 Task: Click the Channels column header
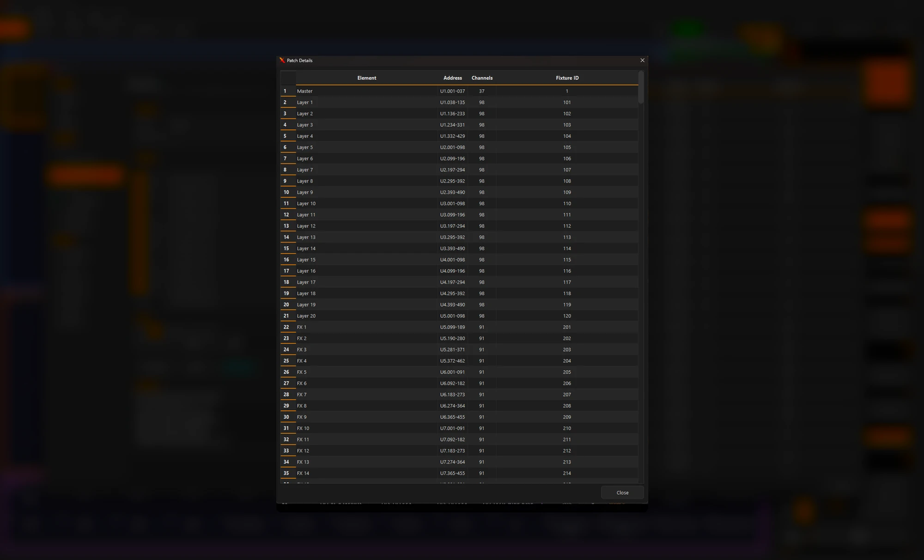point(482,78)
